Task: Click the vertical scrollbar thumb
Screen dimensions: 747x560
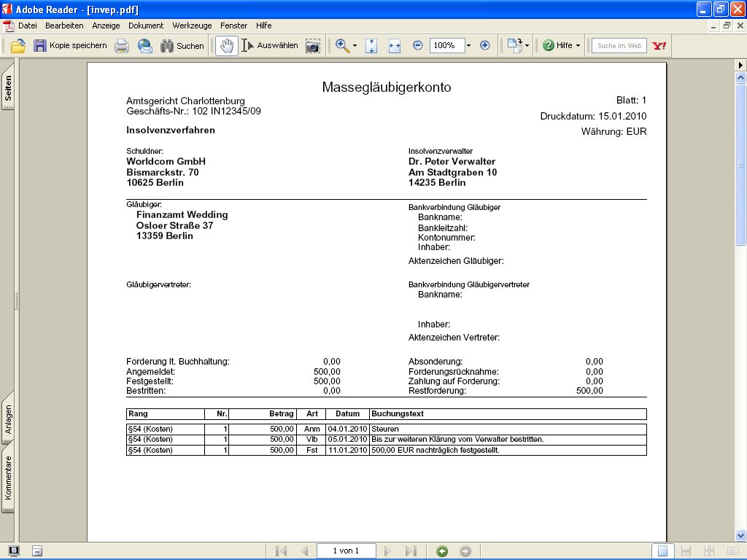Action: [x=741, y=165]
